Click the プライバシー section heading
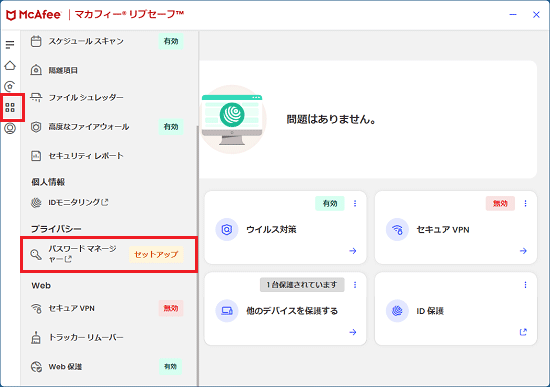This screenshot has width=550, height=387. tap(56, 229)
